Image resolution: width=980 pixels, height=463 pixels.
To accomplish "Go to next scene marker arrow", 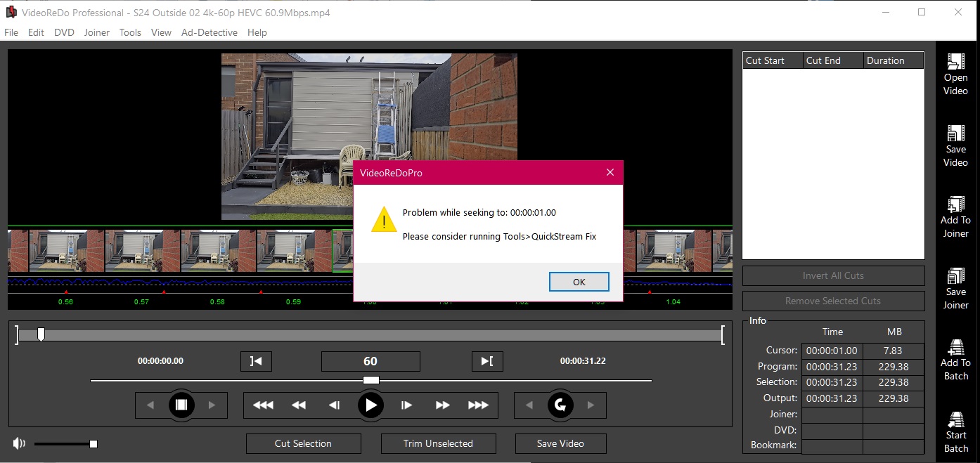I will [212, 405].
